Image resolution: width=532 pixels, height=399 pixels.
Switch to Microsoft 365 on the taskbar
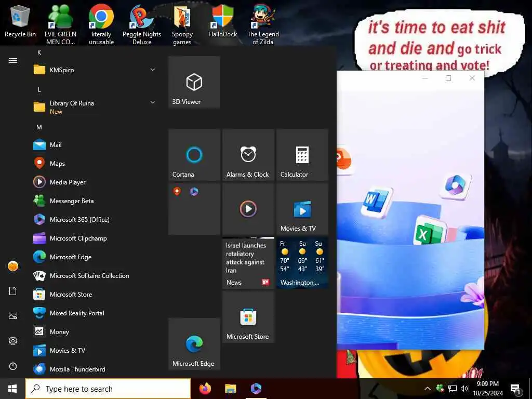point(256,389)
